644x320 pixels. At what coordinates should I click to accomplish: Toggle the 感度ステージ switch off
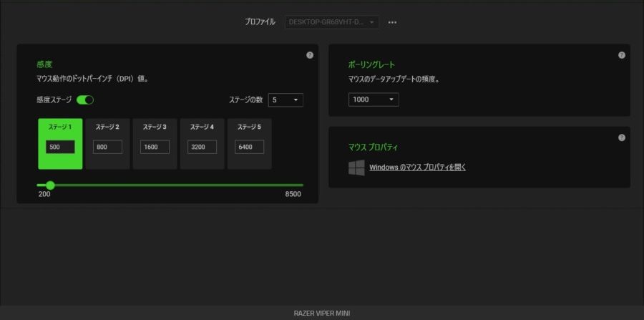pos(85,100)
